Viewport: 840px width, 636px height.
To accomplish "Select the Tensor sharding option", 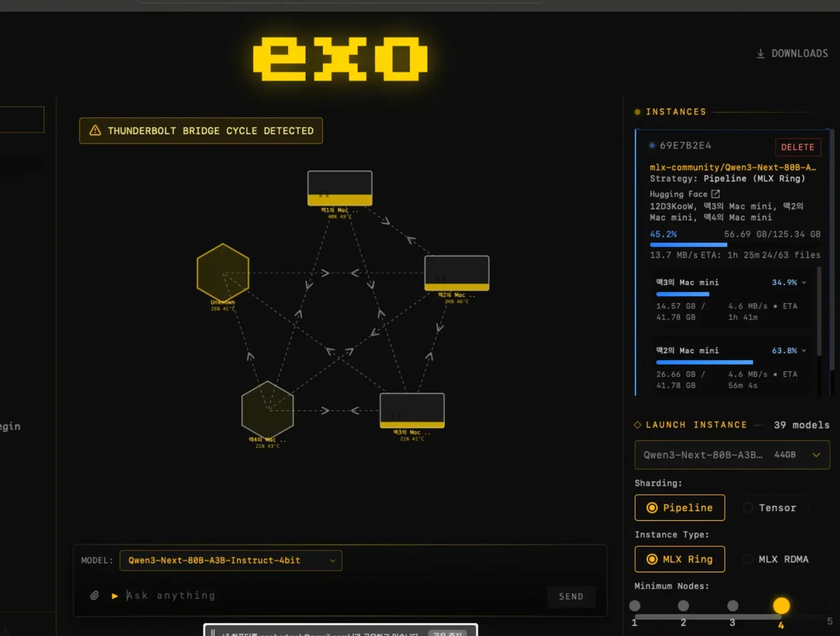I will [748, 508].
